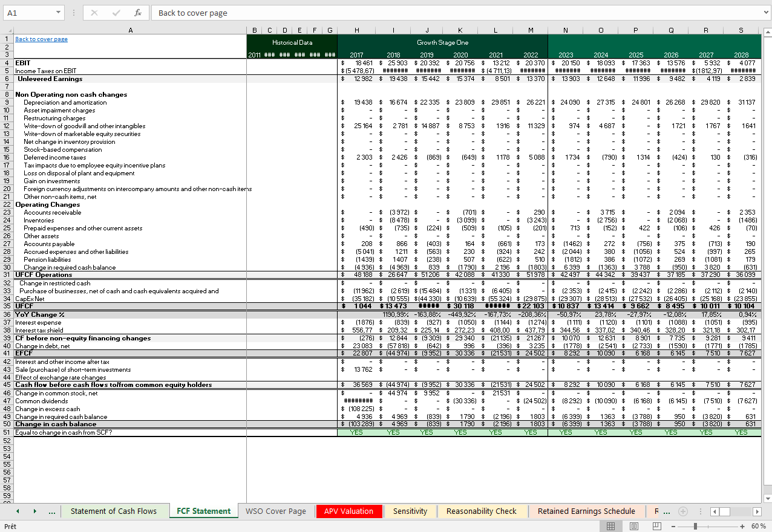Switch to APV Valuation sheet tab
Viewport: 772px width, 532px height.
pyautogui.click(x=348, y=511)
